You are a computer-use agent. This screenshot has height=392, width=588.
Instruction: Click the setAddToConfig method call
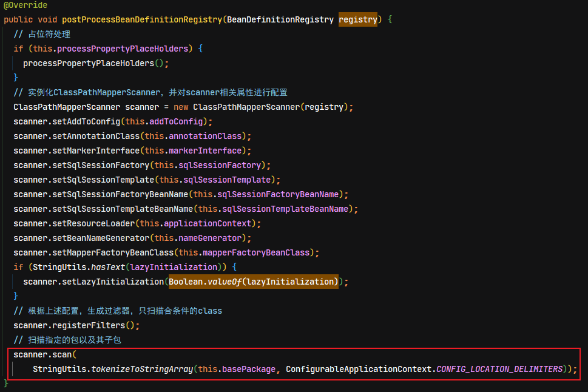tap(86, 121)
